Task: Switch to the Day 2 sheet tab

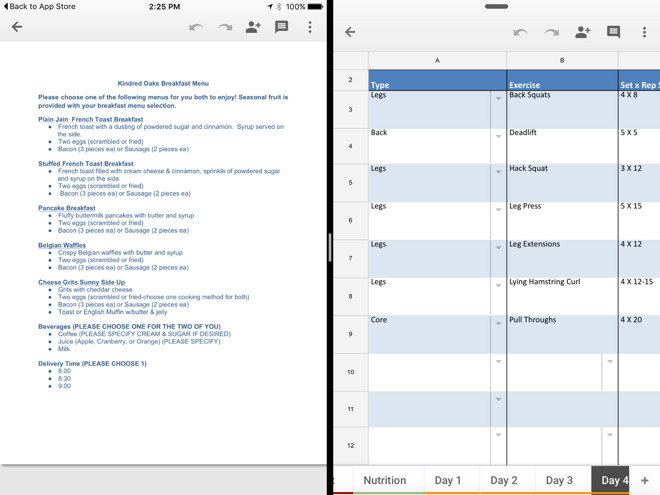Action: pyautogui.click(x=504, y=480)
